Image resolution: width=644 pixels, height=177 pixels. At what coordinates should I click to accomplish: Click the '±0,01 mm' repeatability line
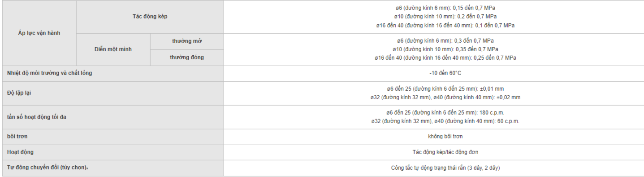(x=445, y=89)
